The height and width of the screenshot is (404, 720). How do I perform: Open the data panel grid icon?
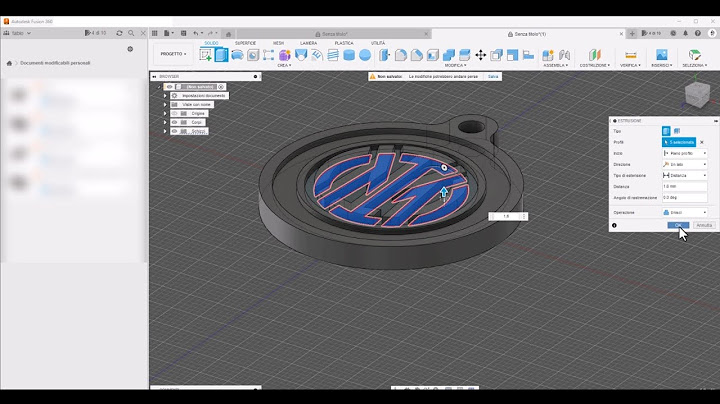click(x=155, y=33)
